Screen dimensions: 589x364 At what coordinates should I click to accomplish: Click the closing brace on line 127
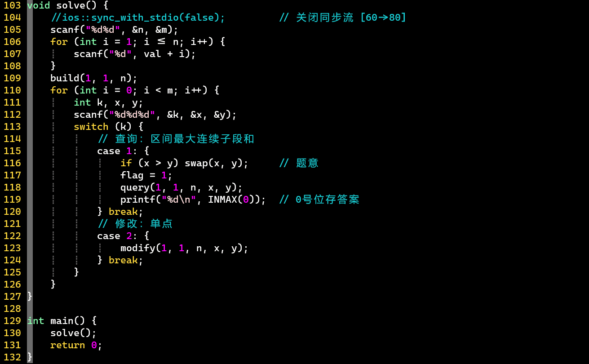coord(30,297)
